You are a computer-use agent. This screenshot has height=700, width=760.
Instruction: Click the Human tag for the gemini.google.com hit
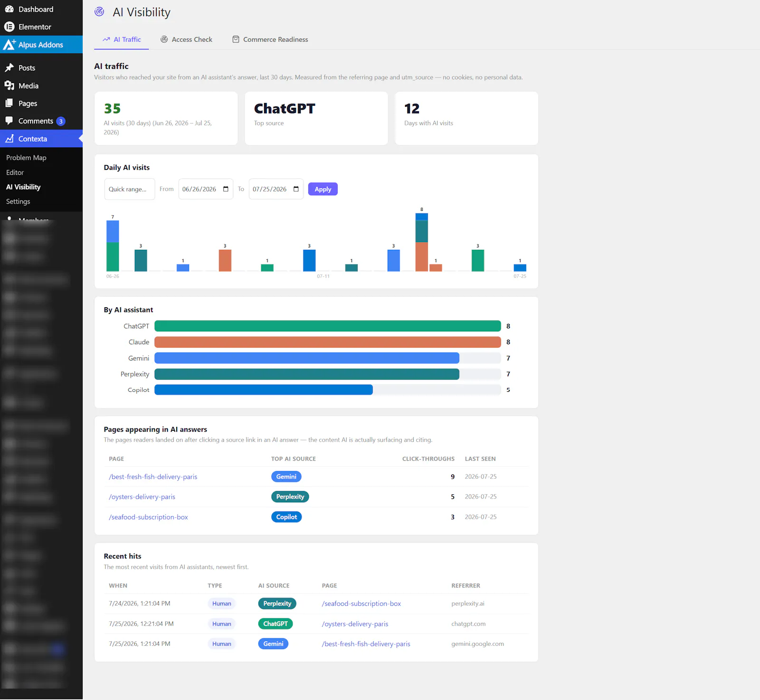point(222,644)
